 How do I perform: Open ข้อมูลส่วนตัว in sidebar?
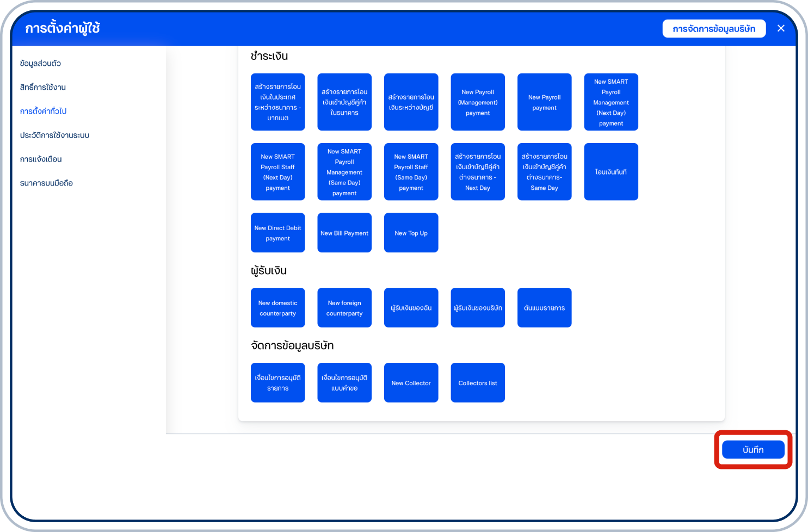pos(40,63)
